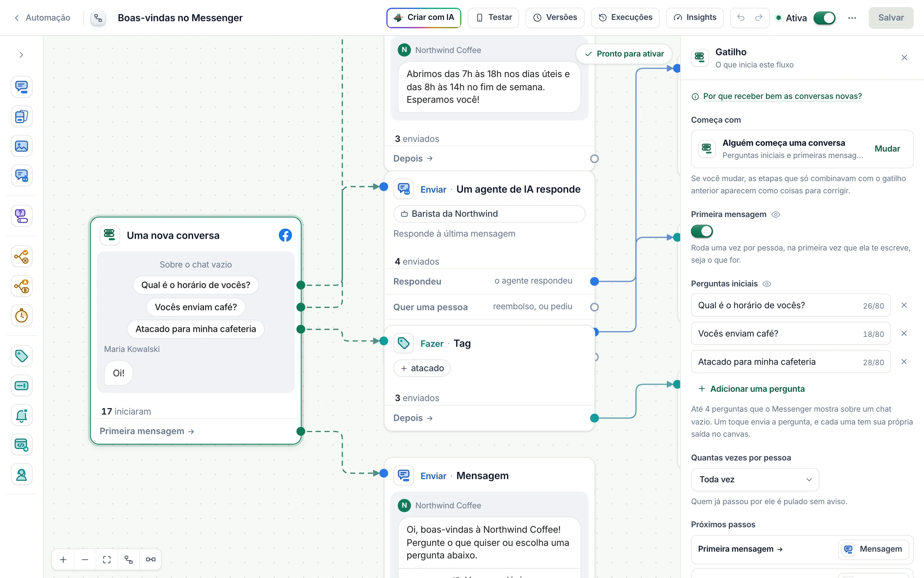The height and width of the screenshot is (578, 924).
Task: Remove the 'Atacado para minha cafeteria' question
Action: point(904,362)
